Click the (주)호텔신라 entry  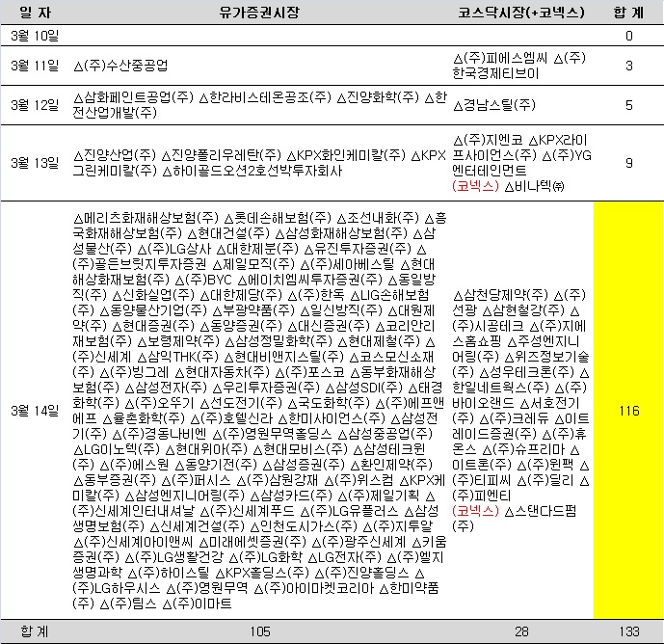coord(231,418)
